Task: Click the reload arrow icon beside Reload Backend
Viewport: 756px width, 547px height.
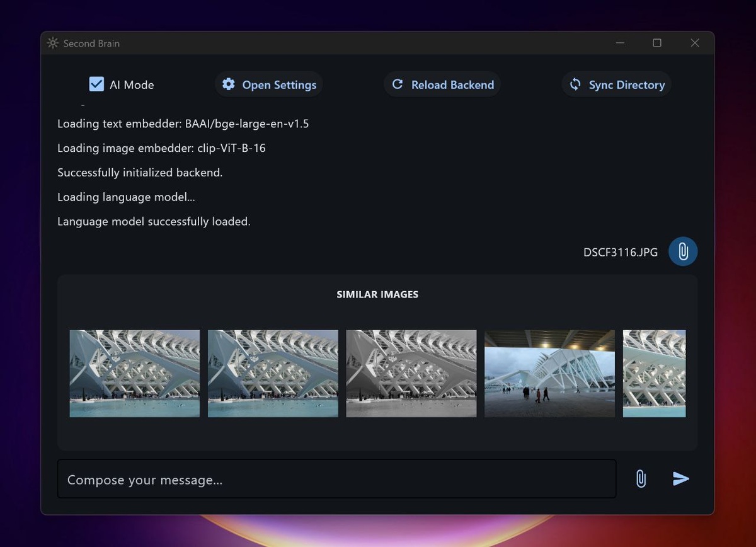Action: [398, 84]
